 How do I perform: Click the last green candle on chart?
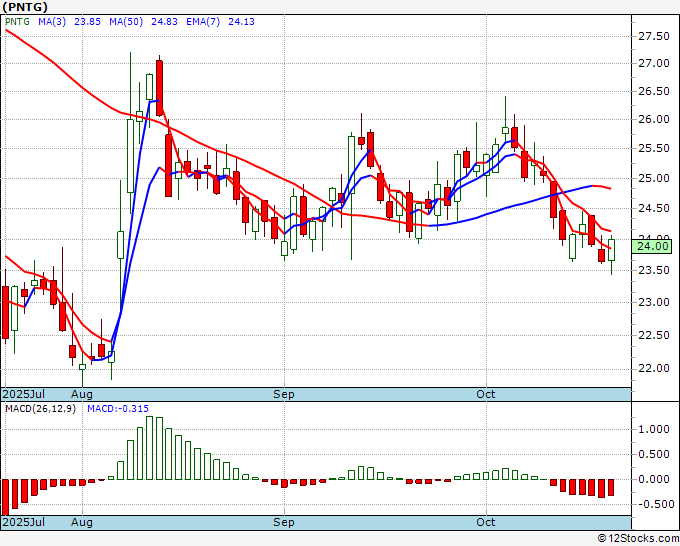[x=611, y=248]
